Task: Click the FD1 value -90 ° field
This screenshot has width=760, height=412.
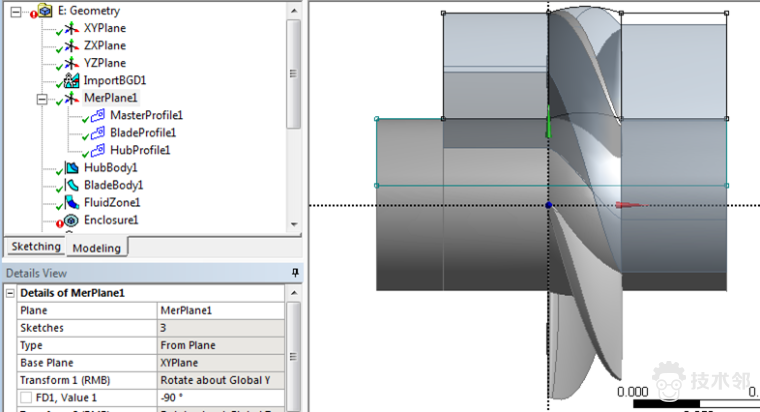Action: (x=221, y=398)
